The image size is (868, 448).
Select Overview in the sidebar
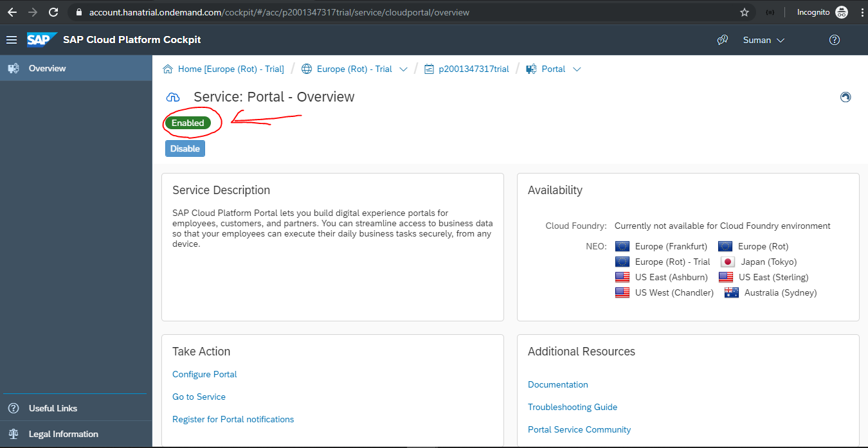click(x=76, y=68)
